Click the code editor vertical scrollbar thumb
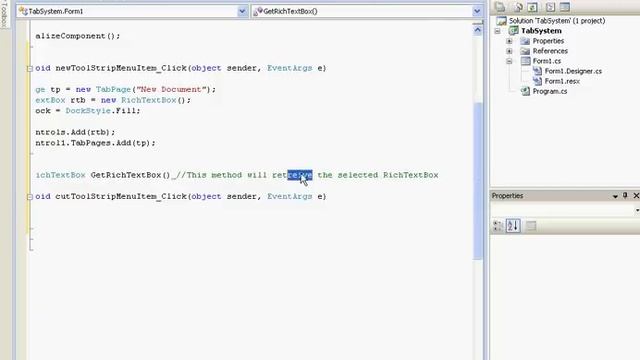 click(x=478, y=180)
